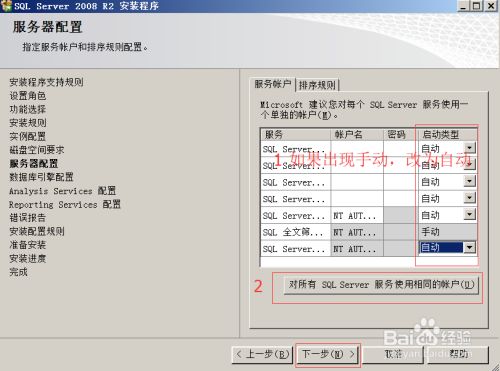Select 错误报告 step in sidebar

[x=28, y=218]
